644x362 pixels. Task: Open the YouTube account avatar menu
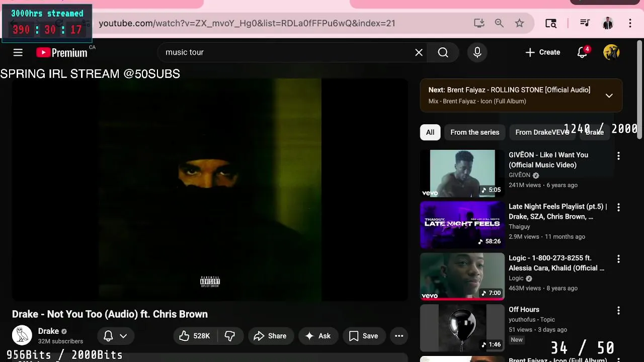(611, 52)
